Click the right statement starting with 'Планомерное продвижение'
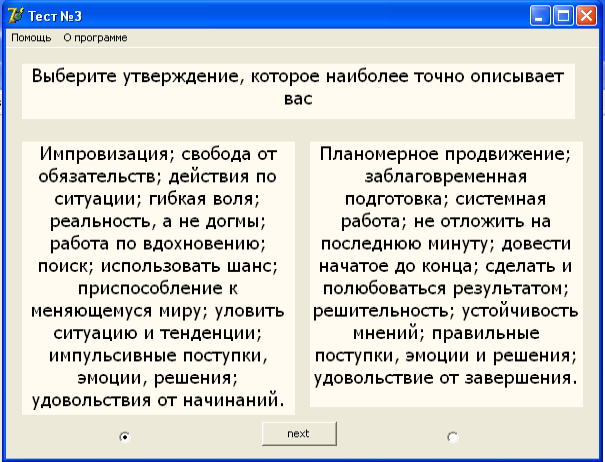 point(446,274)
